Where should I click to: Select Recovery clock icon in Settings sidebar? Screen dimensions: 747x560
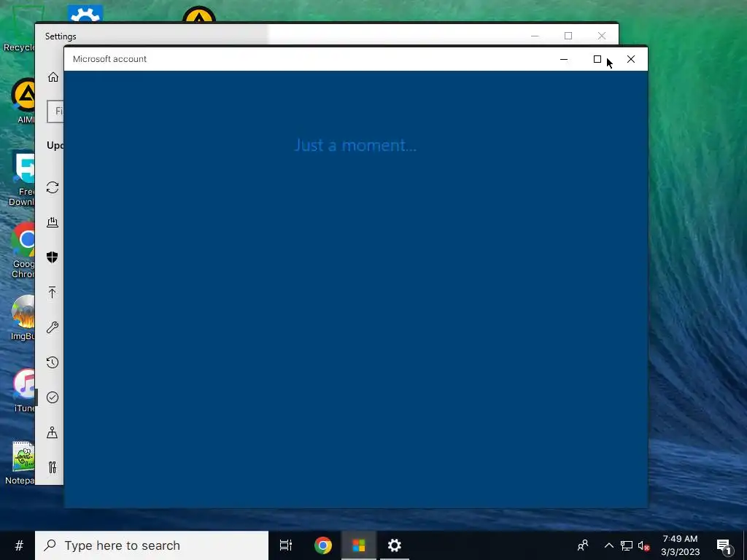click(53, 362)
